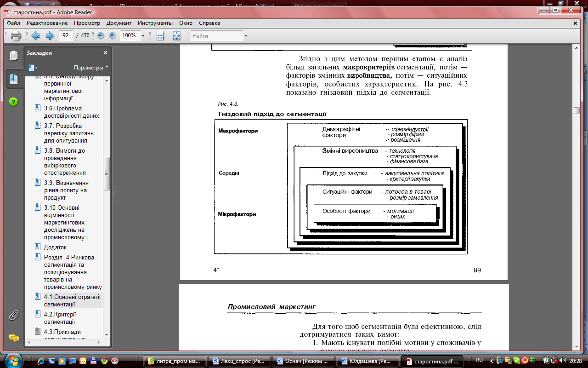
Task: Open the Окно menu
Action: tap(186, 23)
